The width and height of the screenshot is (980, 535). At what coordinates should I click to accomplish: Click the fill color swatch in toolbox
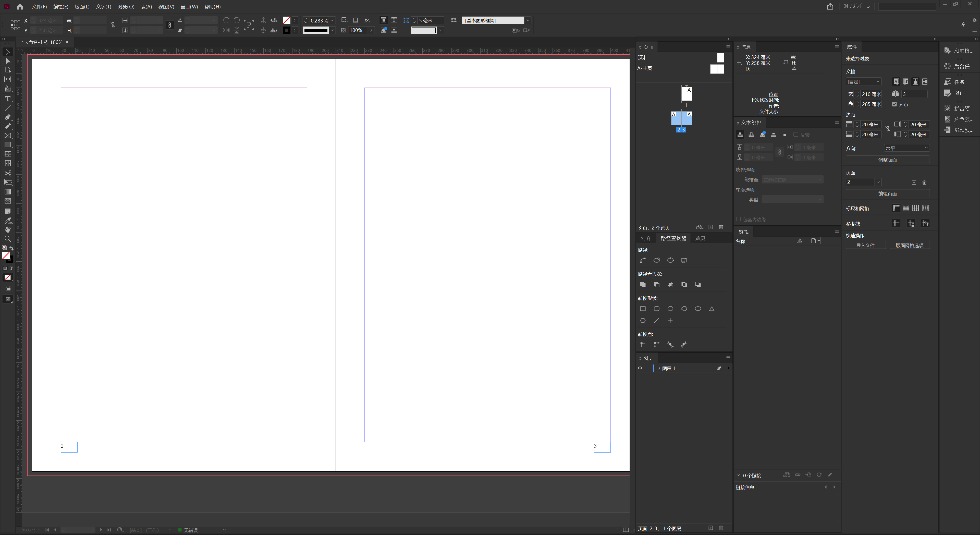pos(6,256)
